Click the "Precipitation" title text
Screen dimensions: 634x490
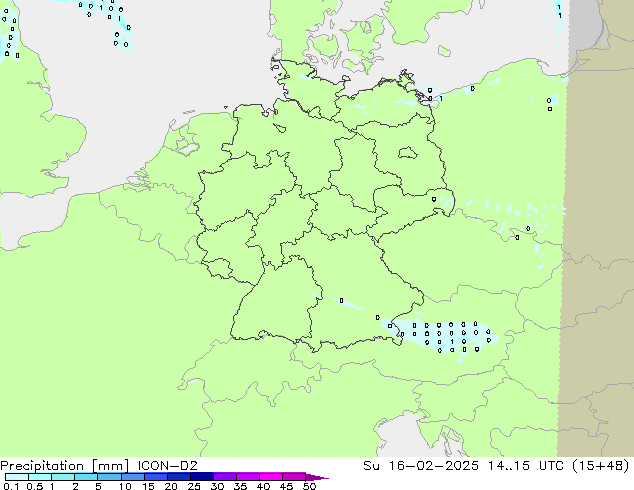(x=42, y=466)
